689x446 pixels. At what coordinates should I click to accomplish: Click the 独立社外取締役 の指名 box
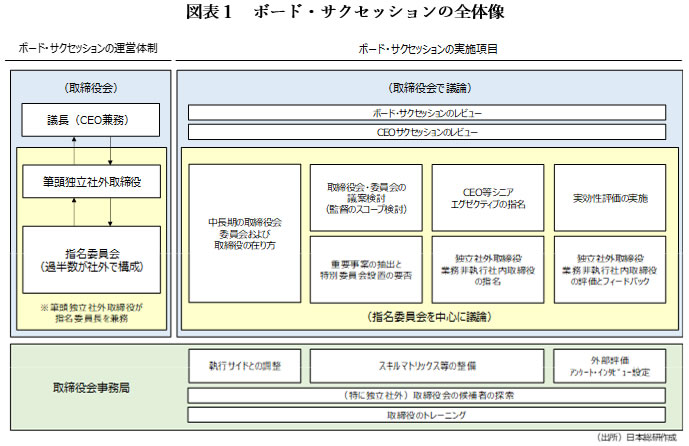point(487,268)
